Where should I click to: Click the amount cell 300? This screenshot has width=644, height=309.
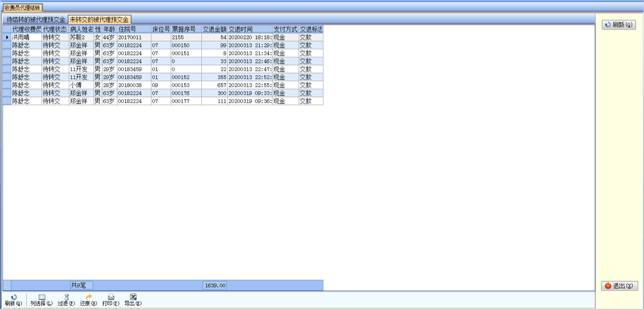(x=215, y=93)
